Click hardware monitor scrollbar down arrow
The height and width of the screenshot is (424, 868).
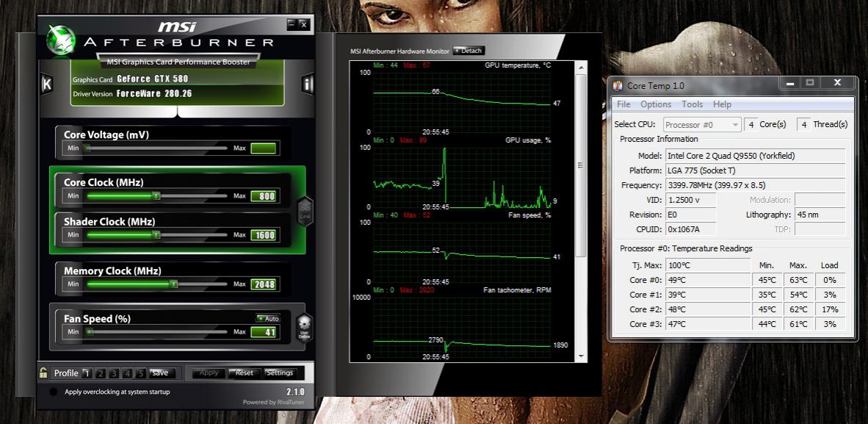click(581, 356)
